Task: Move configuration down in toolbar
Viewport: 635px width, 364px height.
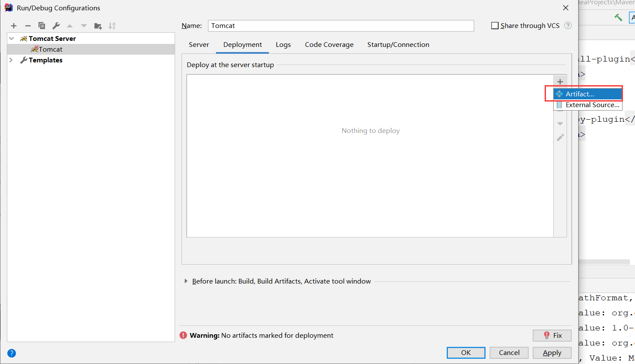Action: [x=84, y=26]
